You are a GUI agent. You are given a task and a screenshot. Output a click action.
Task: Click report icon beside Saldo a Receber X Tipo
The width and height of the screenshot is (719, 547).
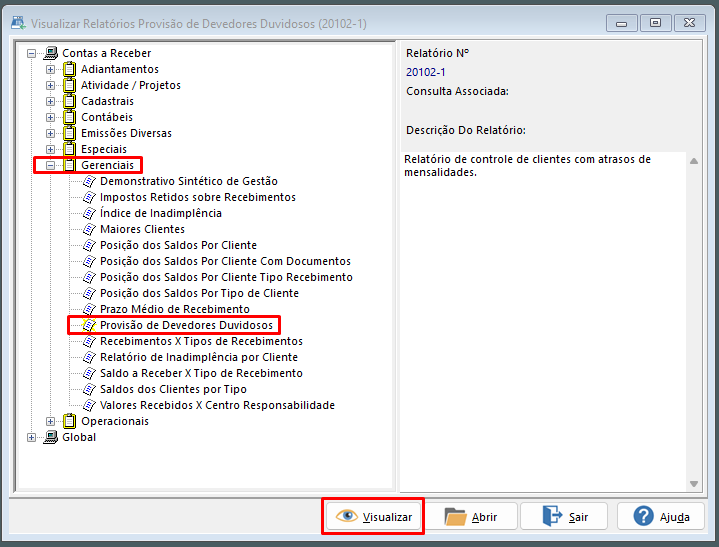click(x=89, y=374)
